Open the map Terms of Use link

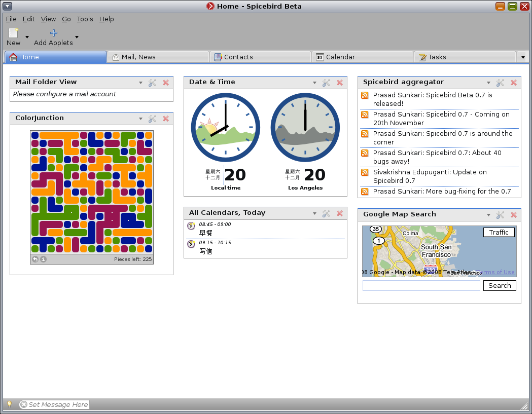(495, 272)
